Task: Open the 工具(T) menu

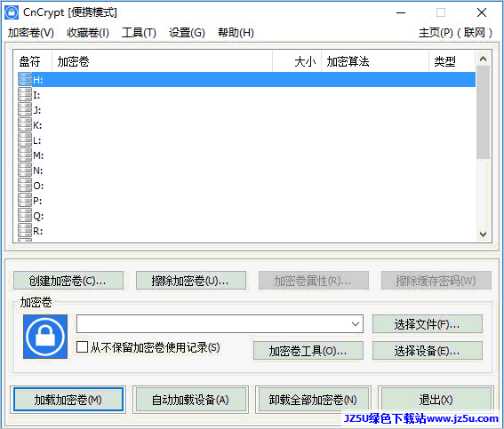Action: click(139, 33)
